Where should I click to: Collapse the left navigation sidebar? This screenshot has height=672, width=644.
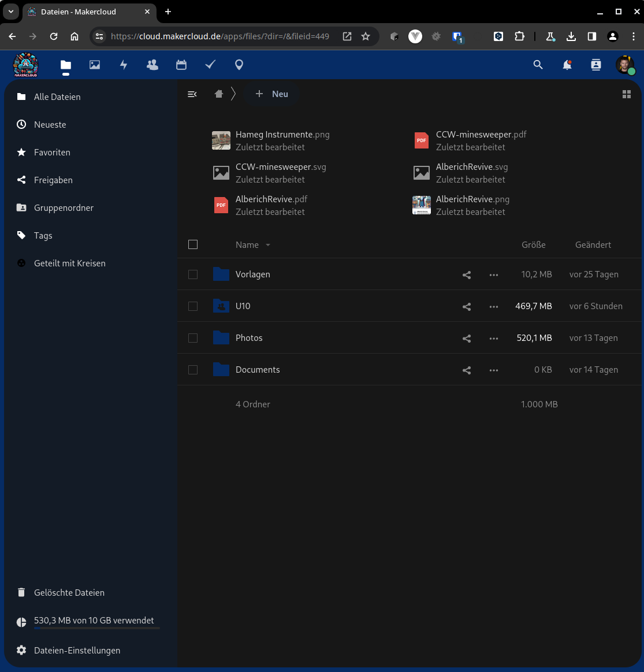[x=192, y=94]
